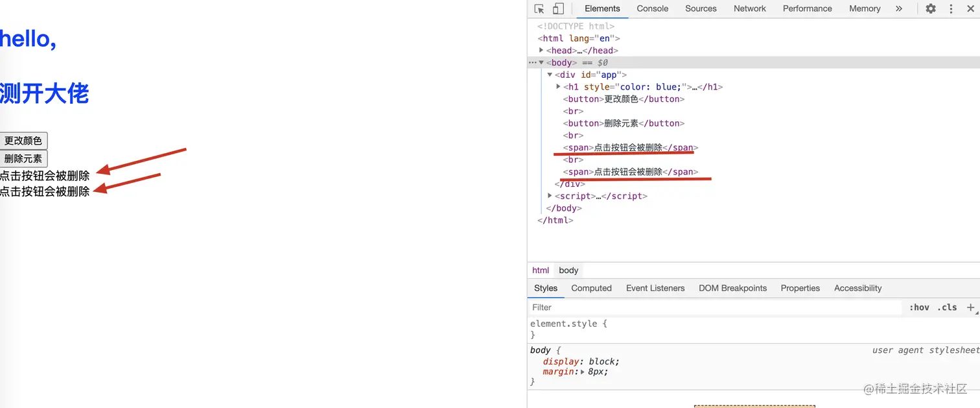Click the hello, heading on the page

(28, 39)
